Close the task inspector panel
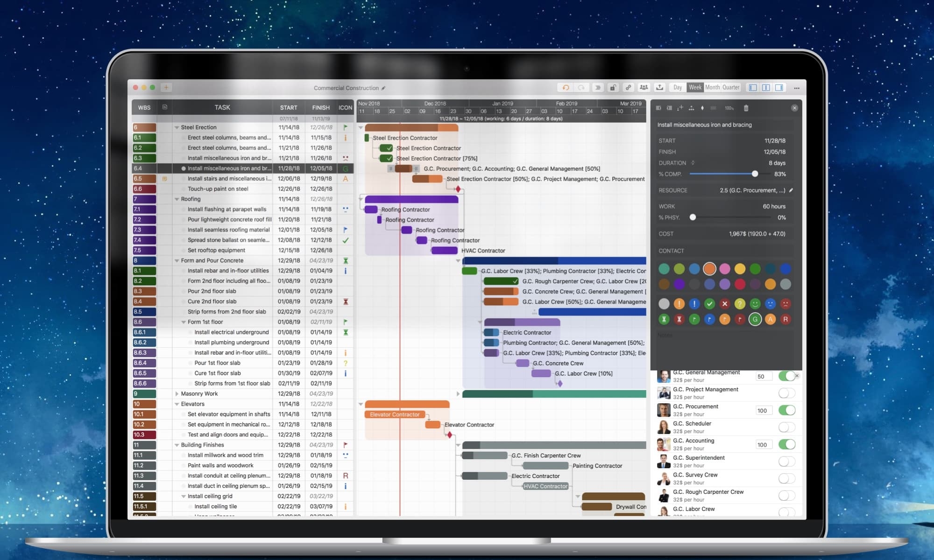Screen dimensions: 934x560 pos(794,107)
